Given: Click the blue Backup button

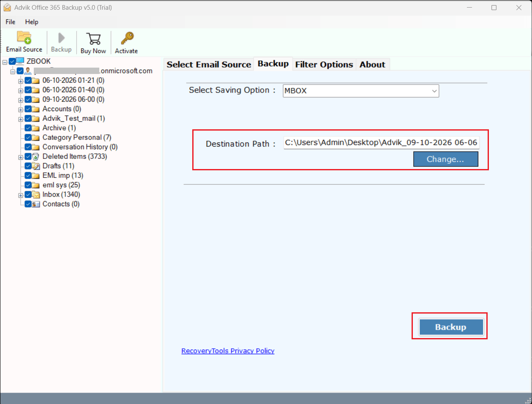Looking at the screenshot, I should [451, 327].
